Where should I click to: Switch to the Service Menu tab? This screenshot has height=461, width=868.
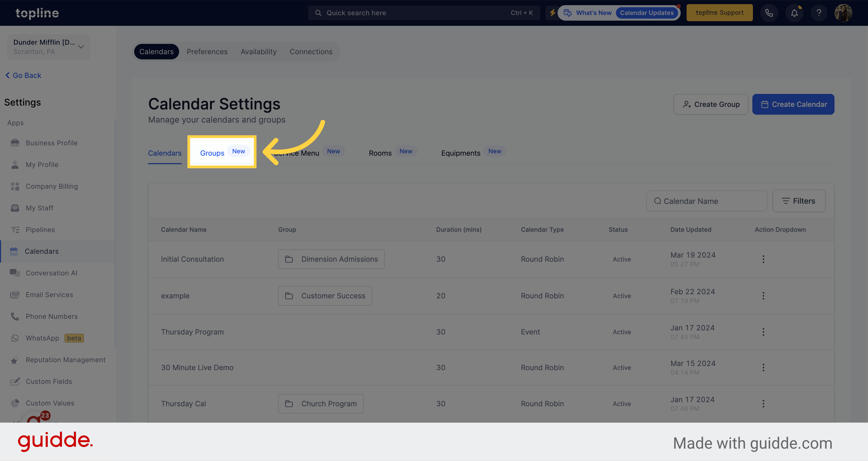[296, 152]
